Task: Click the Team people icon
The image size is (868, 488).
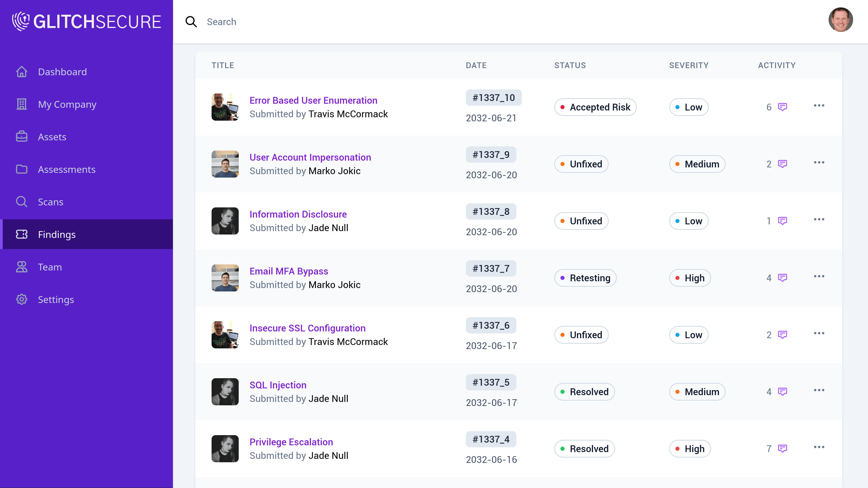Action: [22, 267]
